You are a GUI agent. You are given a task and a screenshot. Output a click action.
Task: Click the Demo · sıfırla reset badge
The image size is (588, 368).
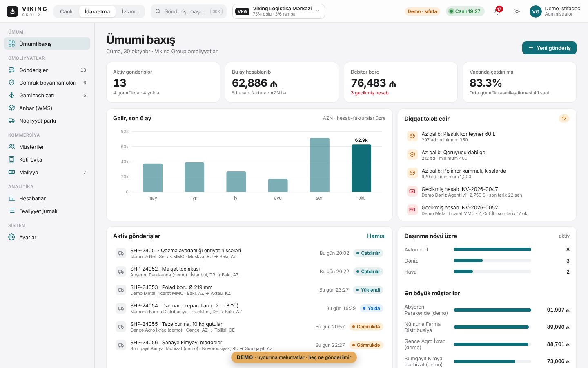422,11
